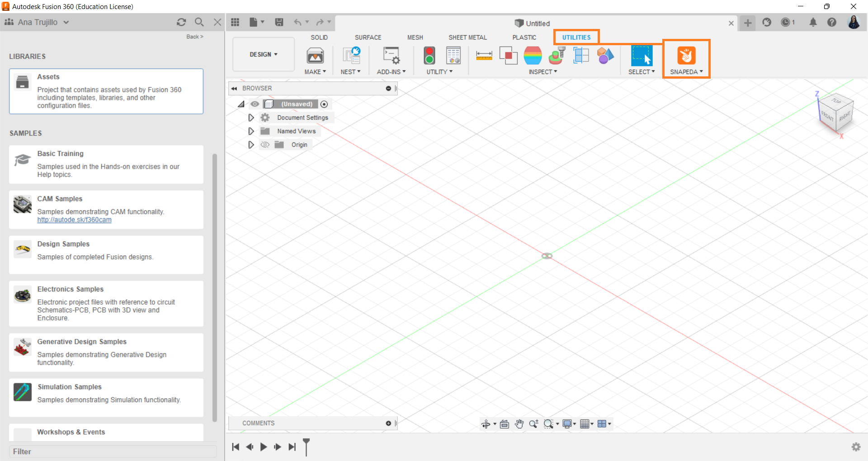868x461 pixels.
Task: Open the Make dropdown menu
Action: [315, 72]
